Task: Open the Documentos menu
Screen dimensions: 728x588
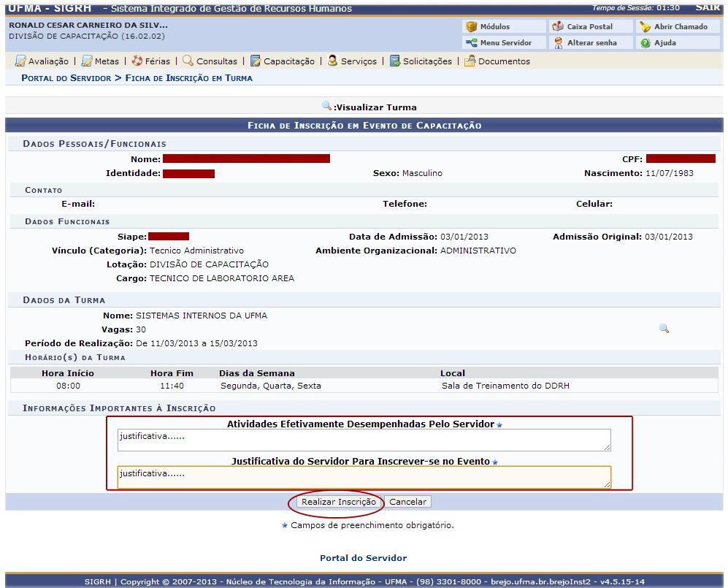Action: [497, 61]
